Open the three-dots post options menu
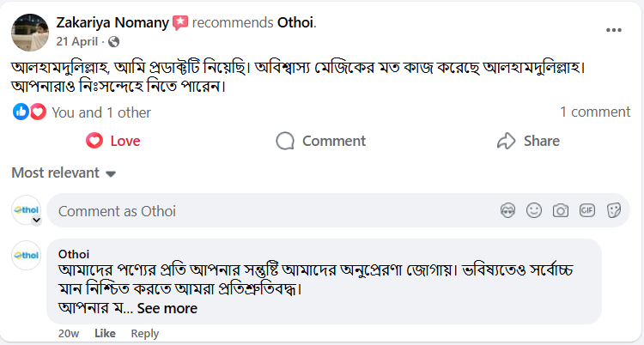 pos(613,30)
